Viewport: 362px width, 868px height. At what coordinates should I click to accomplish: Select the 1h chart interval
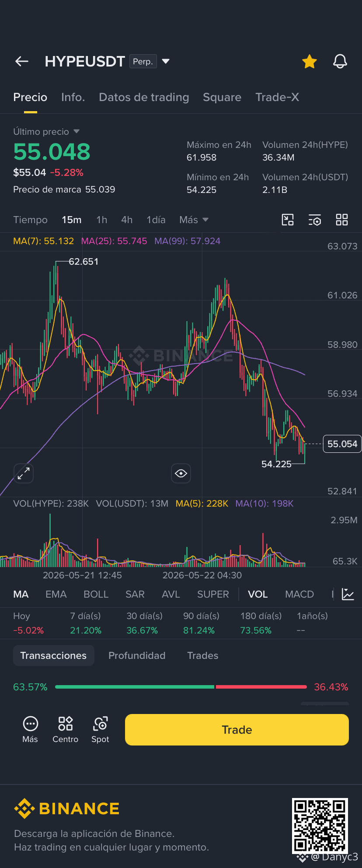point(102,220)
